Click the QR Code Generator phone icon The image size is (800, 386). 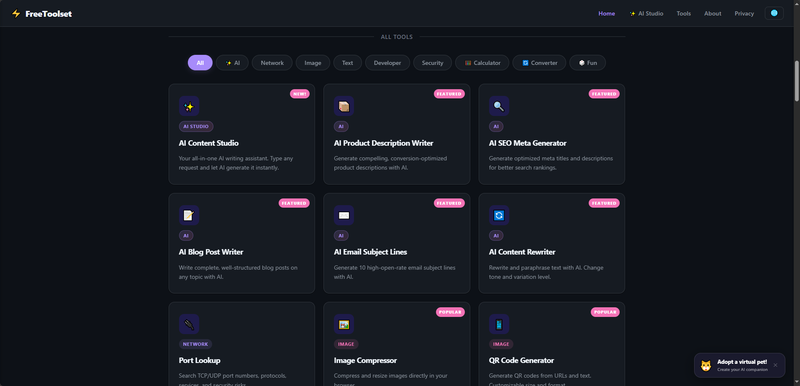coord(499,324)
